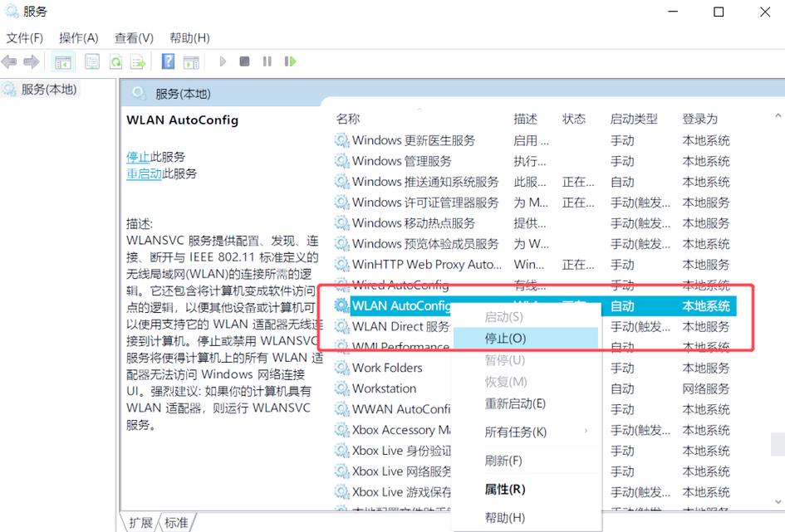Click the Forward arrow toolbar icon
Viewport: 785px width, 532px height.
31,61
